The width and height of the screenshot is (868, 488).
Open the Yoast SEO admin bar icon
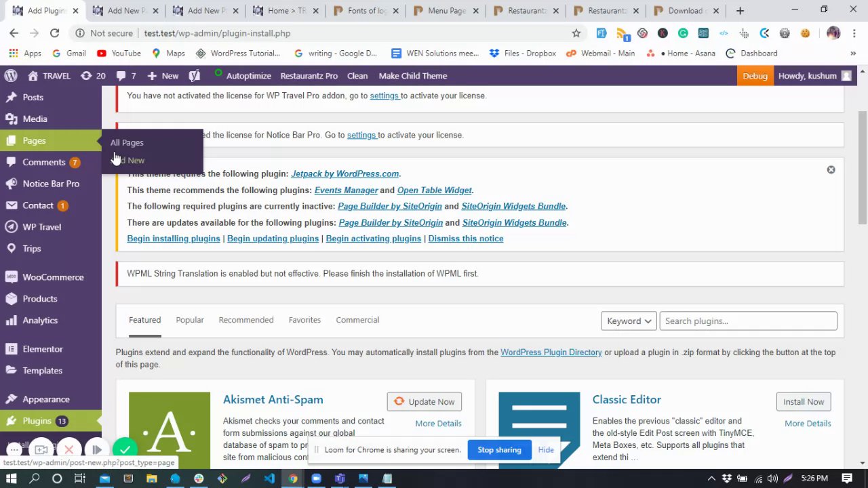(195, 76)
